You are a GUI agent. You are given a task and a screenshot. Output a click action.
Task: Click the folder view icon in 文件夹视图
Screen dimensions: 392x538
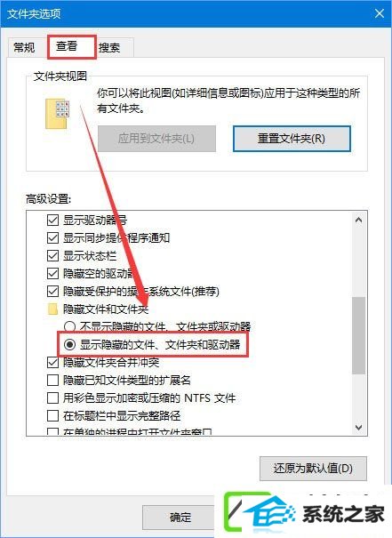[x=57, y=113]
